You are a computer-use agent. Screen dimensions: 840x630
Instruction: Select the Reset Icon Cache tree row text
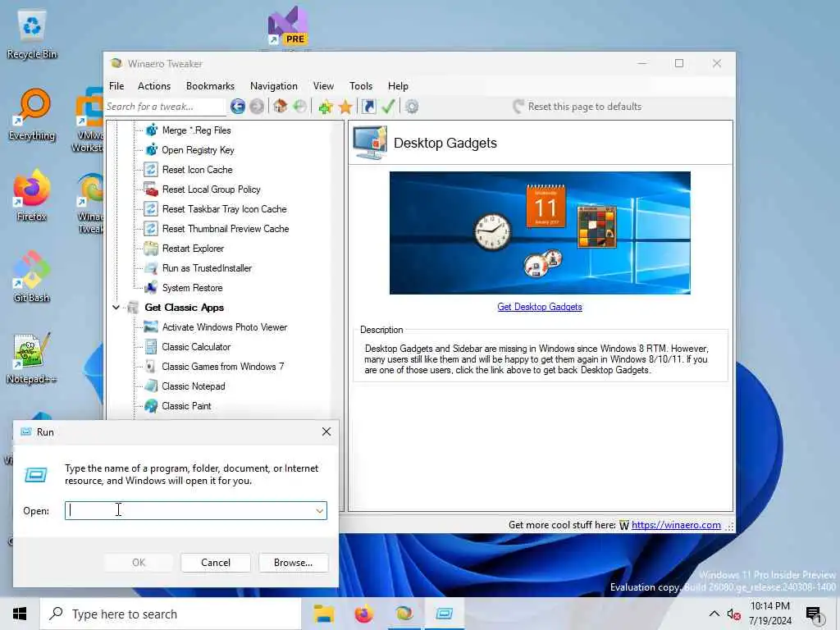click(197, 169)
